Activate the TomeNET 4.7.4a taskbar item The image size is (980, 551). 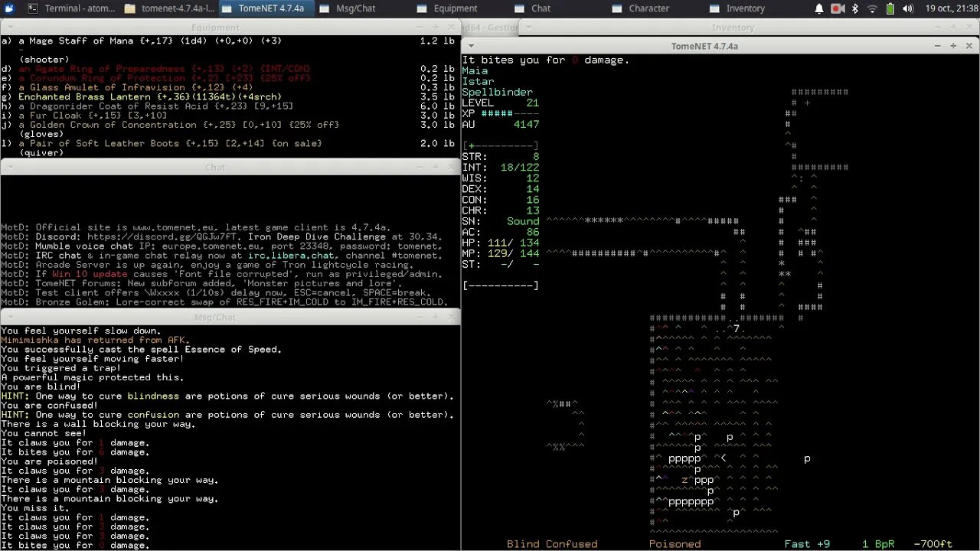265,8
